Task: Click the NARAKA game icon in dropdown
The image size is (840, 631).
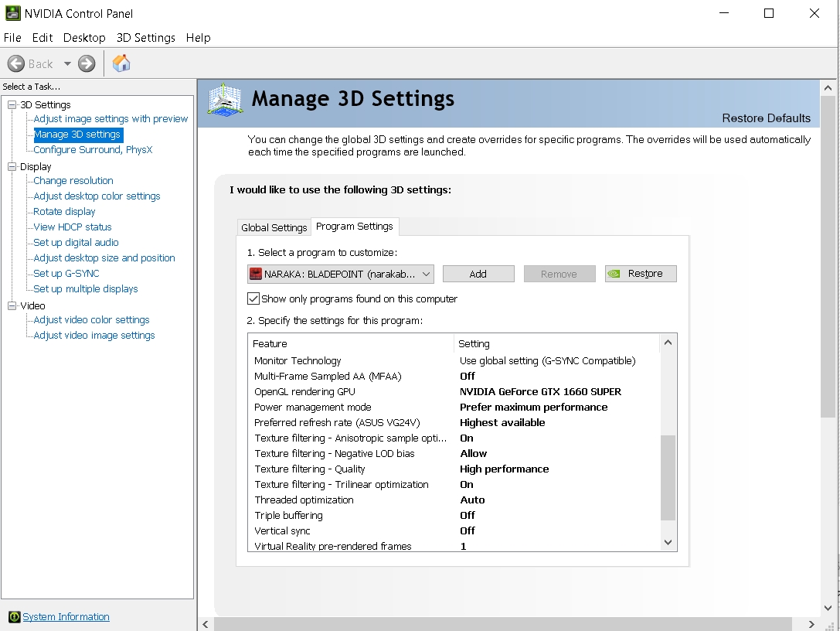Action: pos(256,274)
